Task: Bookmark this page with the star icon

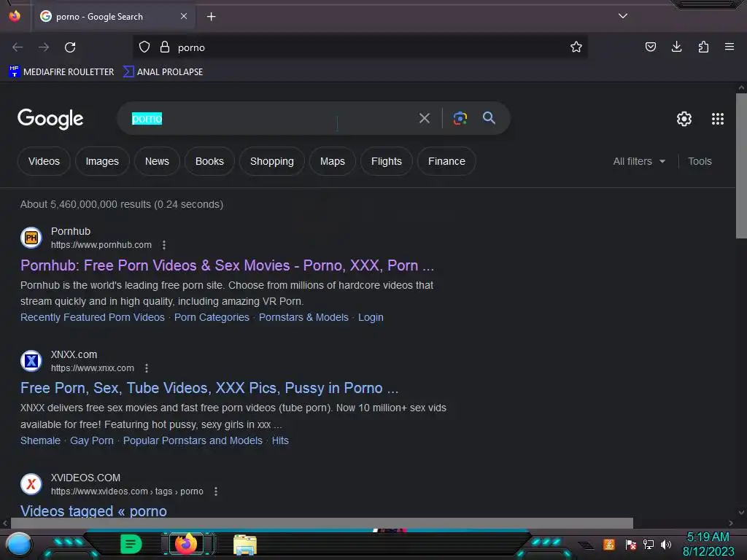Action: (576, 47)
